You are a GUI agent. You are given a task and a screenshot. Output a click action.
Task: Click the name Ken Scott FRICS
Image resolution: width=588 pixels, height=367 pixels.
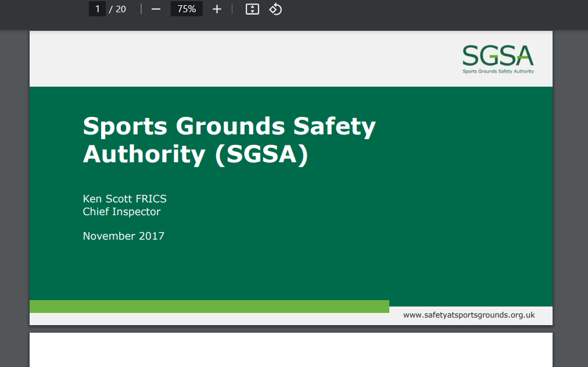pyautogui.click(x=124, y=198)
